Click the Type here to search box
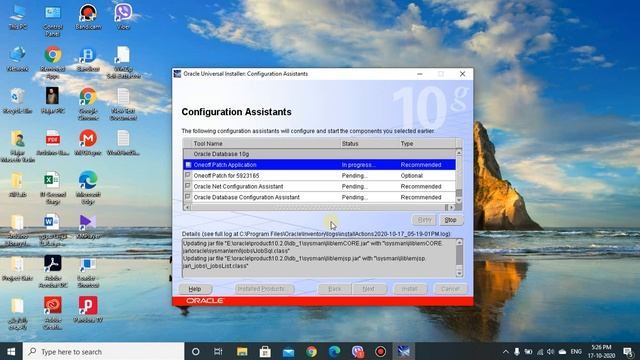 click(104, 351)
